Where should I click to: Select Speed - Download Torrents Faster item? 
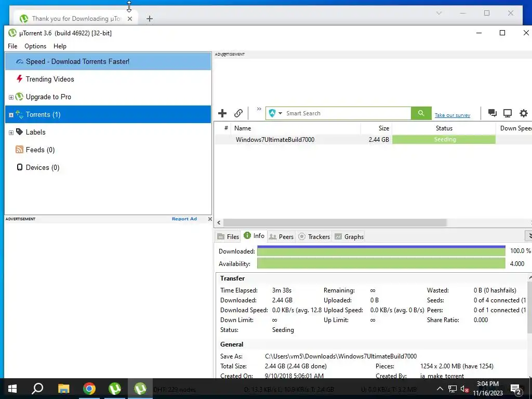[x=108, y=61]
